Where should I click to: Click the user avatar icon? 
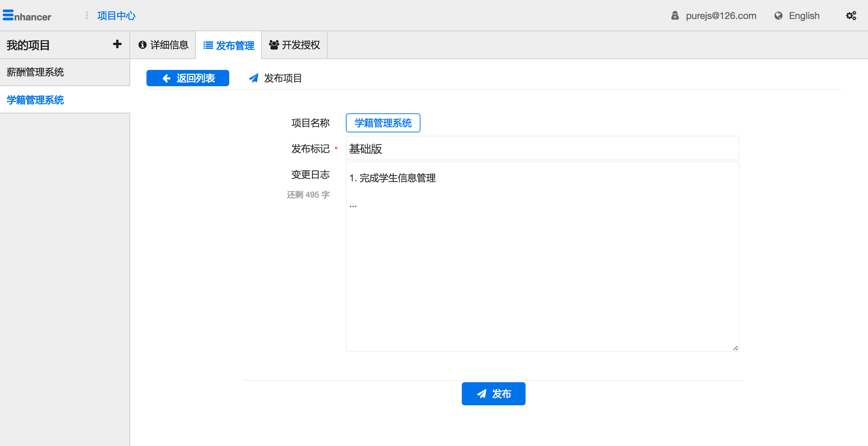(x=675, y=16)
